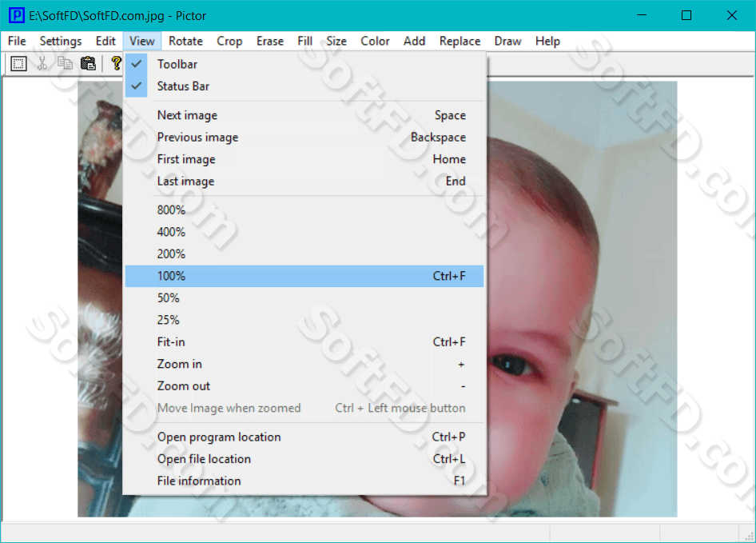This screenshot has width=756, height=543.
Task: Choose Open program location
Action: pos(304,437)
